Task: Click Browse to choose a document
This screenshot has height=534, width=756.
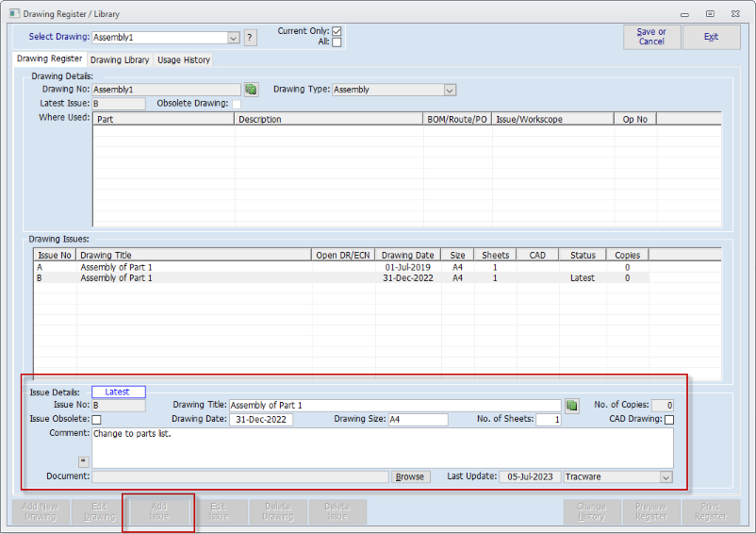Action: [x=409, y=477]
